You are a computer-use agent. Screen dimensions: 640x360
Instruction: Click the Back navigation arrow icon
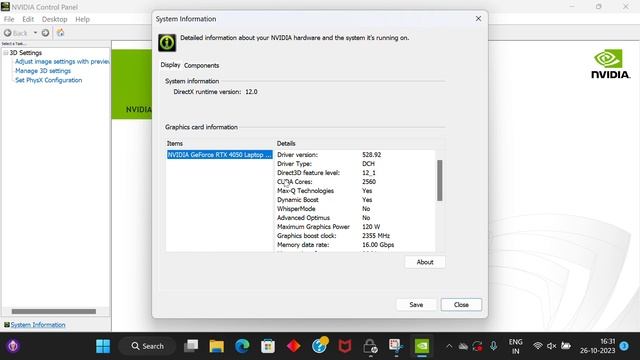[8, 33]
